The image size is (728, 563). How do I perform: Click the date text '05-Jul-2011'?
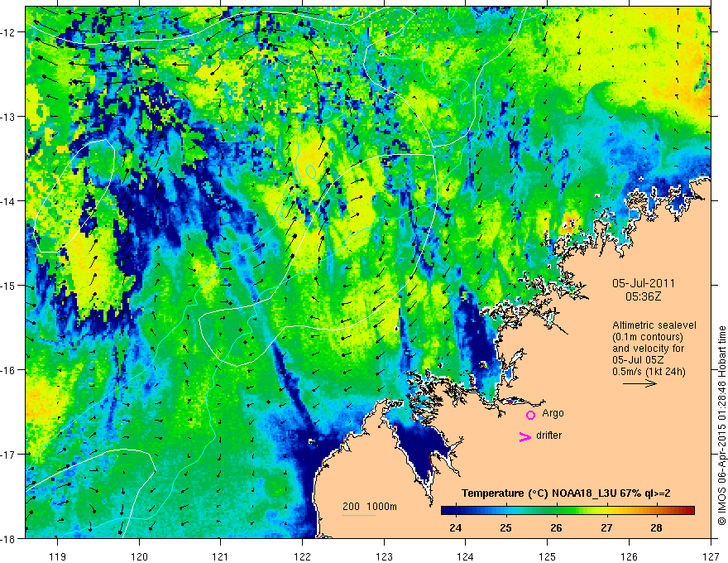[x=644, y=283]
